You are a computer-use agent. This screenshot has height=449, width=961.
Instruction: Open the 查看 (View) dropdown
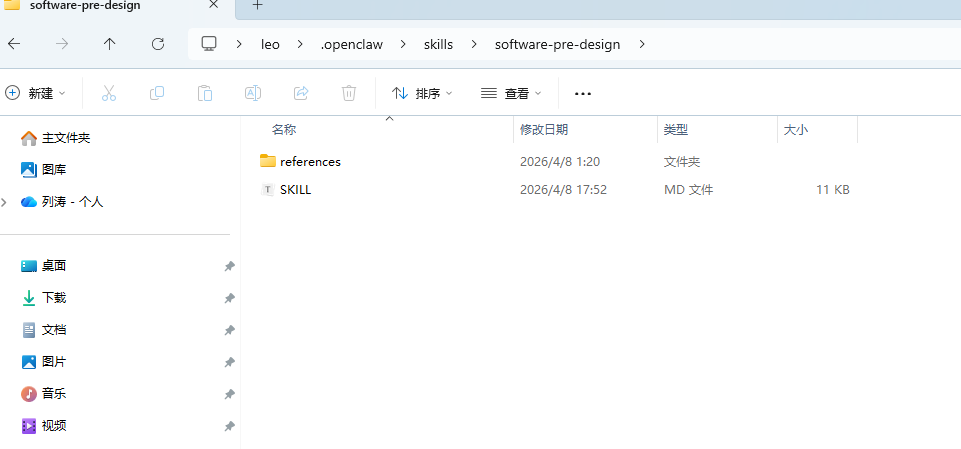(511, 93)
